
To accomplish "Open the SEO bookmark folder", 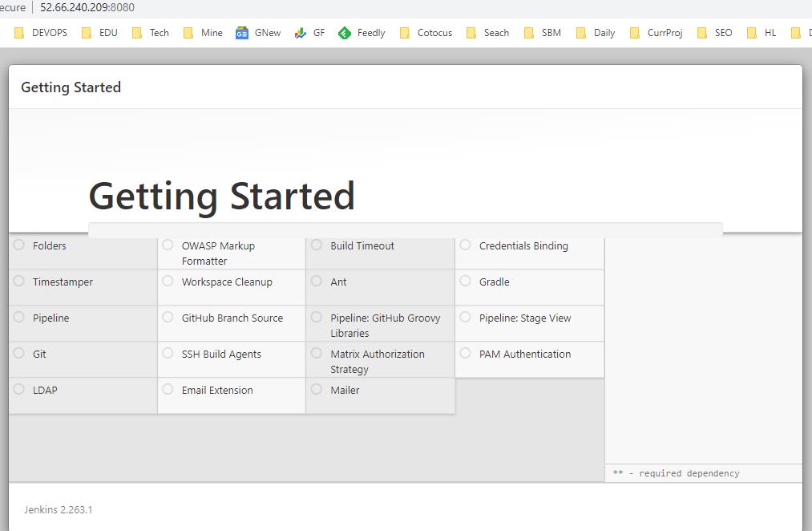I will pos(715,33).
